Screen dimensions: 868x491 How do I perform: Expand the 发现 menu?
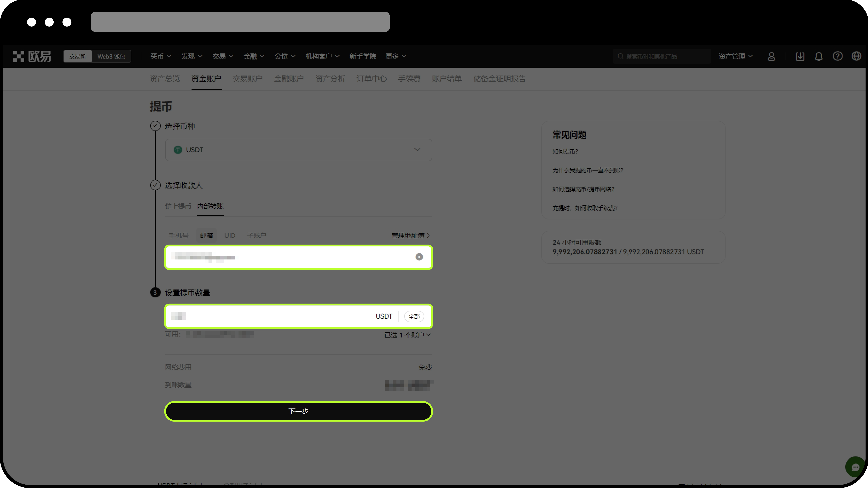(x=192, y=56)
